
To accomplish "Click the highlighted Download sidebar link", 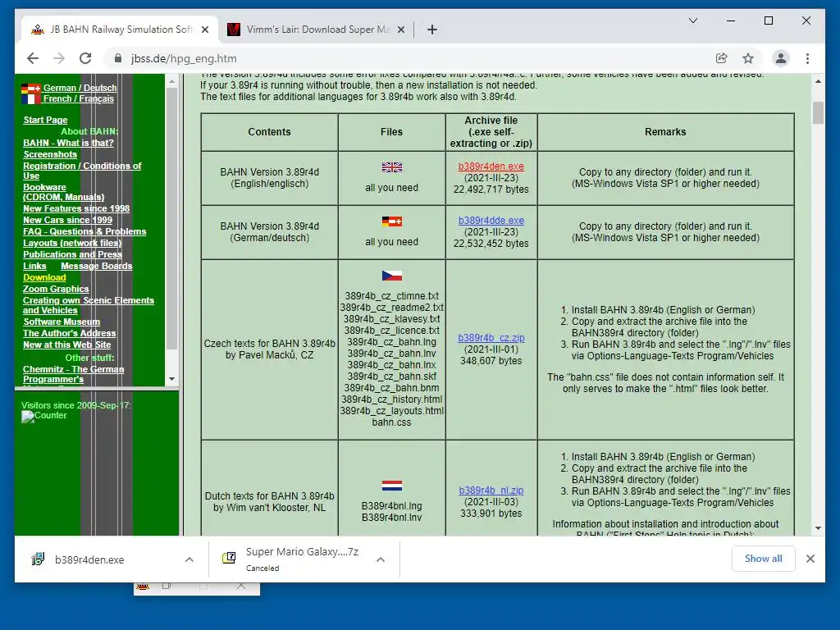I will tap(44, 277).
